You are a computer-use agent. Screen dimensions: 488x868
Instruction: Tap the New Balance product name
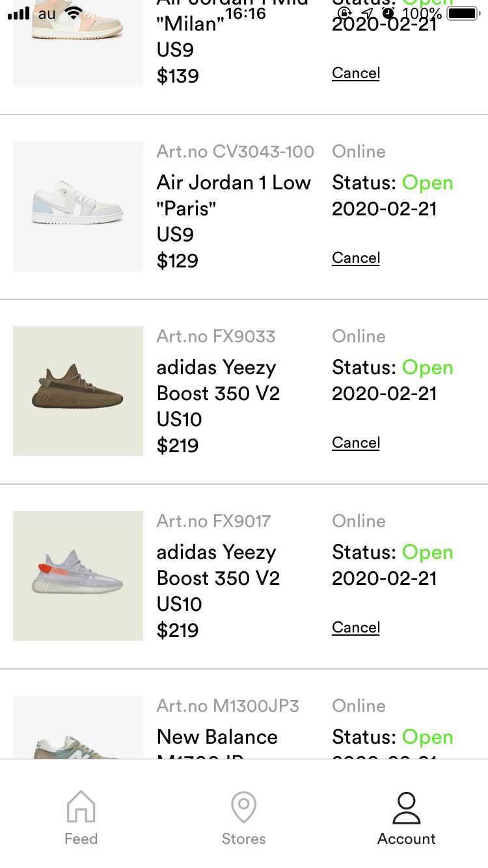pos(217,737)
